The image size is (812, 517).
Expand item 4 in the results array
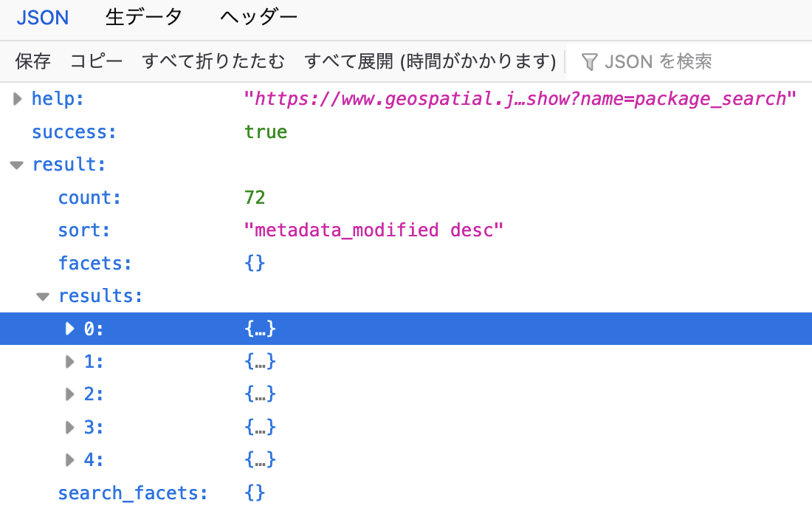69,459
